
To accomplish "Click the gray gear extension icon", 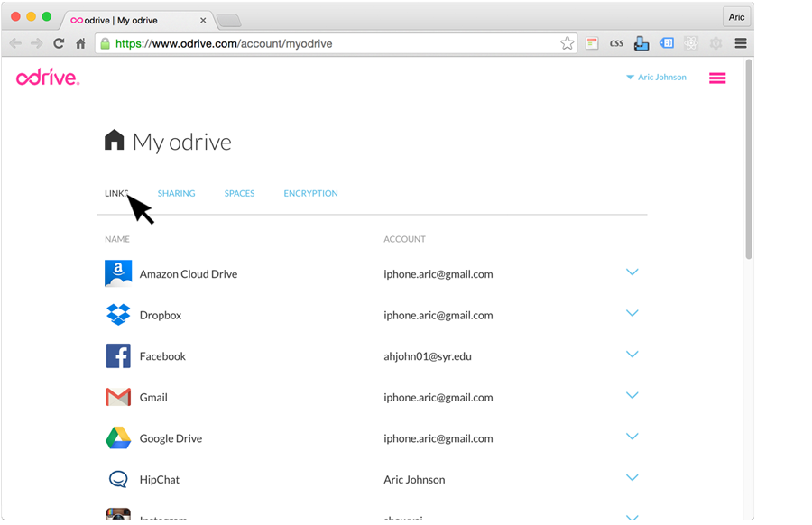I will 715,43.
